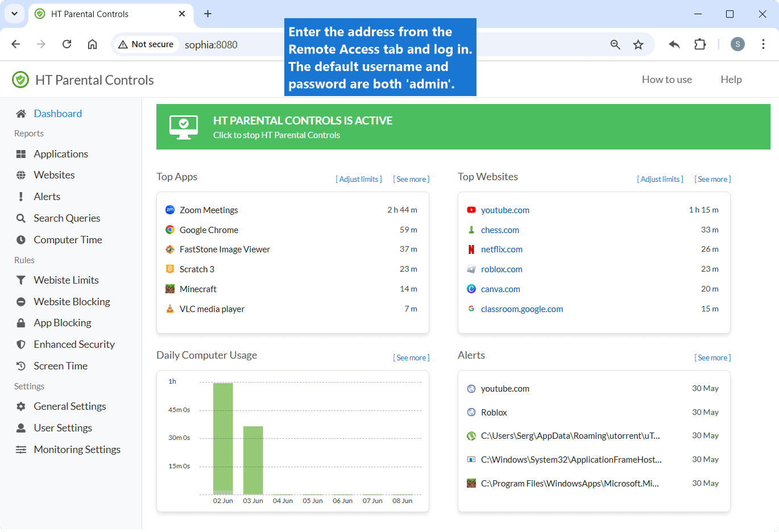Image resolution: width=779 pixels, height=532 pixels.
Task: Click the Not secure site info chip
Action: coord(146,44)
